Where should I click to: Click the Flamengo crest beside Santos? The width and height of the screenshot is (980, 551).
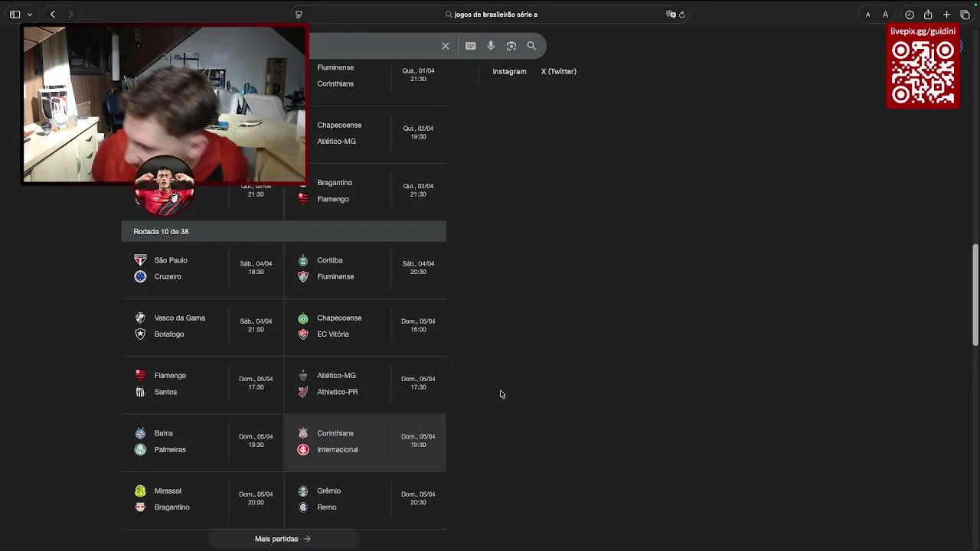140,376
